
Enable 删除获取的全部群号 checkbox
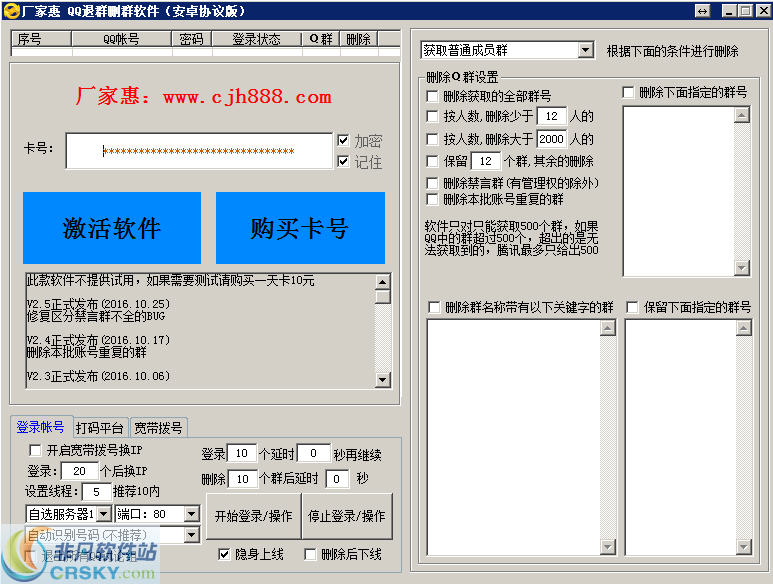[x=432, y=96]
